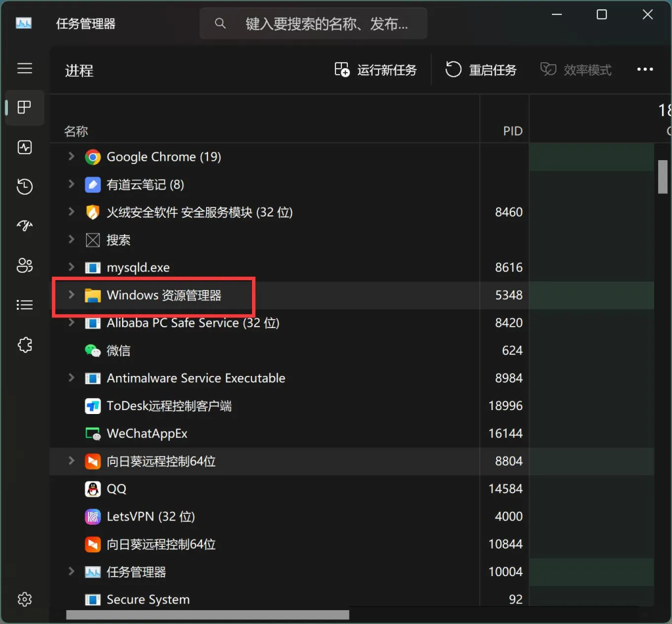Click the 任务管理器 process row icon
Viewport: 672px width, 624px height.
(93, 572)
